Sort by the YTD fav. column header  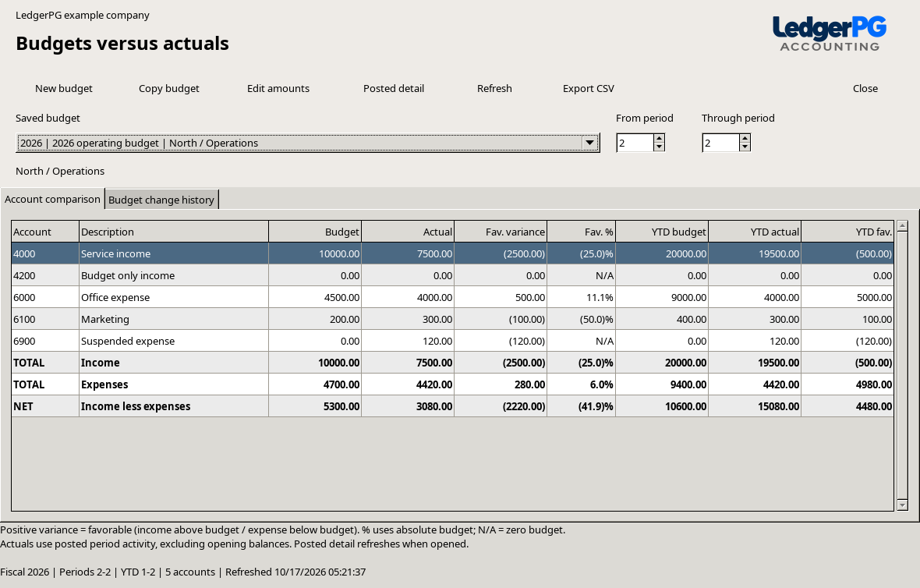pyautogui.click(x=847, y=232)
